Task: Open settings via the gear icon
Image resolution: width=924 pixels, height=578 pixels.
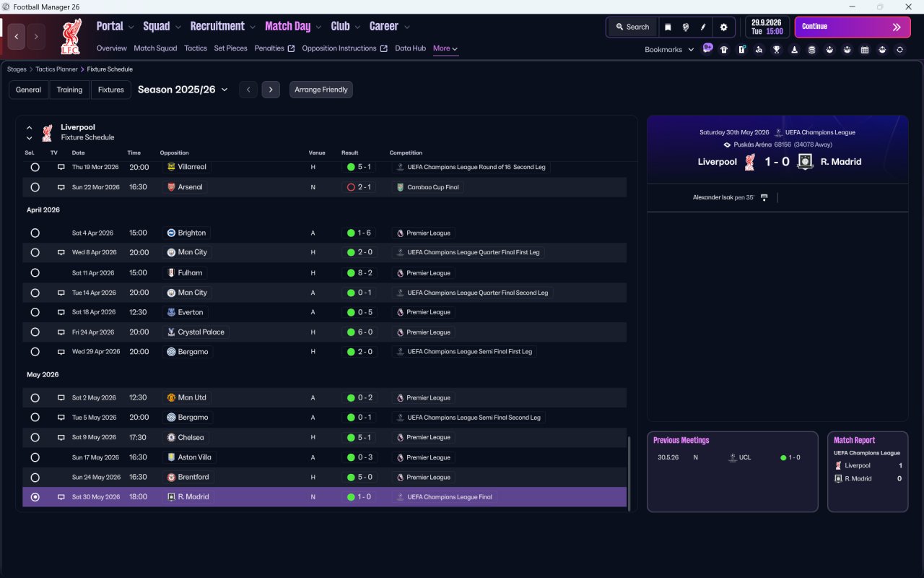Action: pyautogui.click(x=724, y=27)
